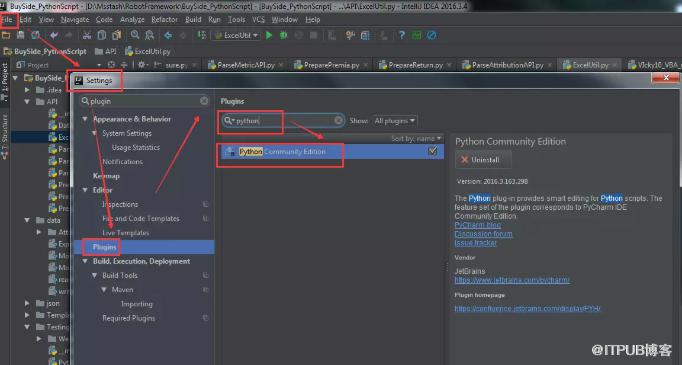Open the PyCharm blog link
Image resolution: width=682 pixels, height=365 pixels.
tap(478, 225)
